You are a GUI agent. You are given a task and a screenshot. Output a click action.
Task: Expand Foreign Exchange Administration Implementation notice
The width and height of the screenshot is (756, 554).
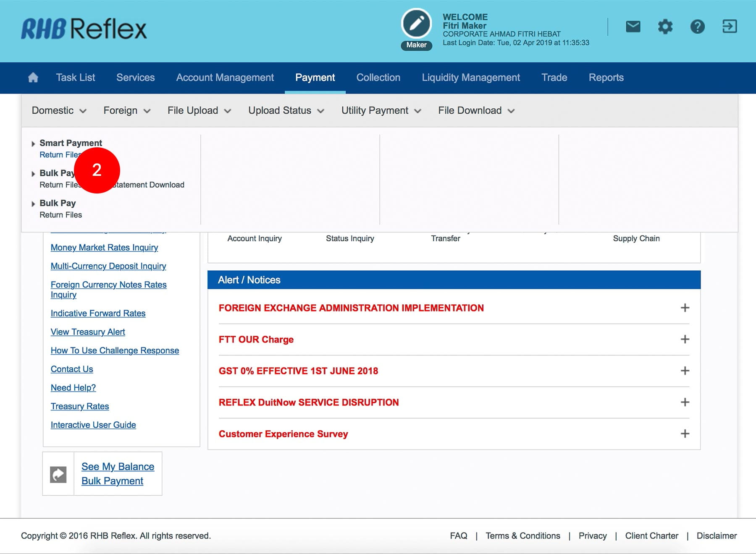click(x=685, y=308)
